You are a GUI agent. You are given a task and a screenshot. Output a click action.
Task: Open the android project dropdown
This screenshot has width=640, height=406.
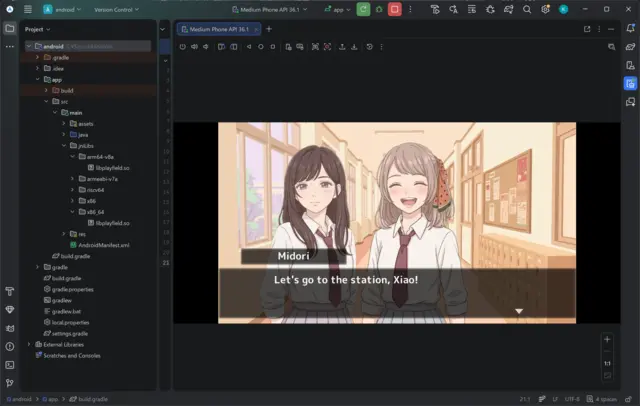coord(62,9)
